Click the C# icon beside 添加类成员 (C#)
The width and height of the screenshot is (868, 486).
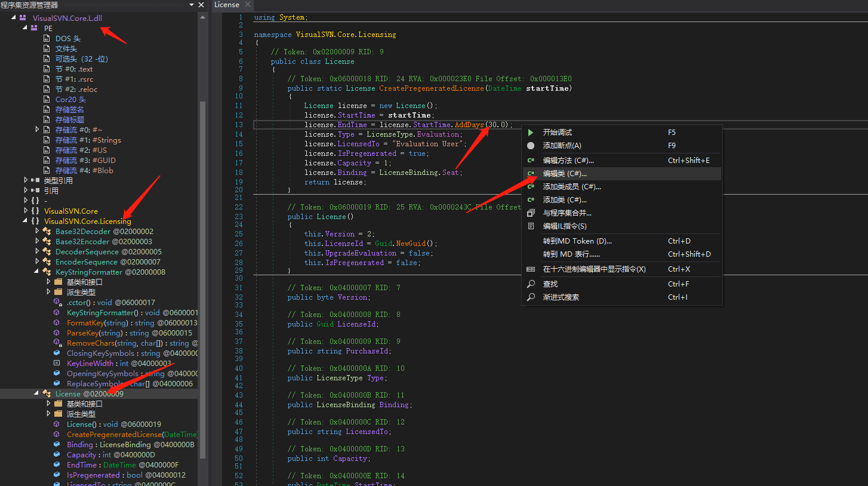(531, 187)
